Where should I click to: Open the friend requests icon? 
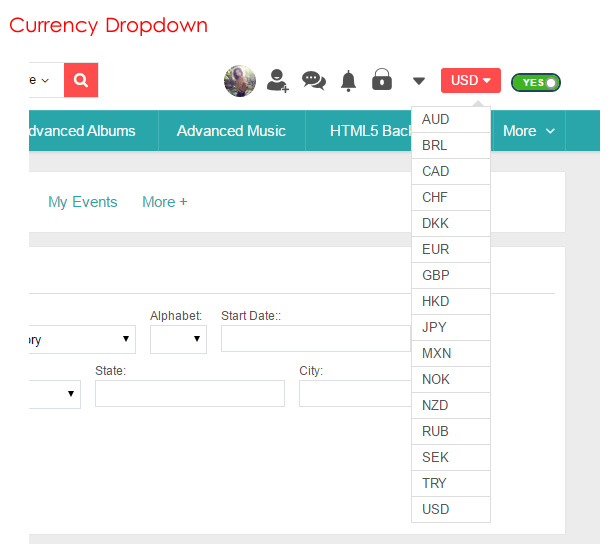tap(277, 80)
